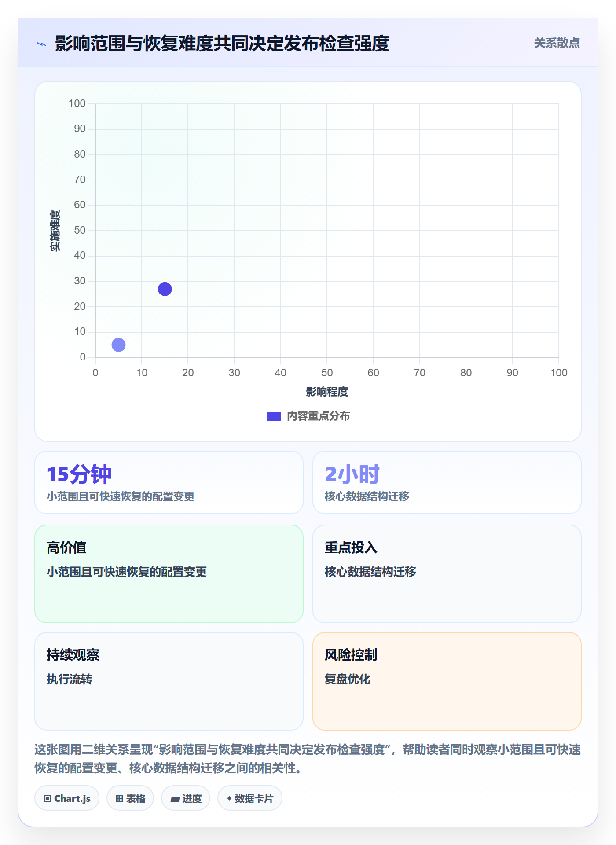Click the diamond icon in the 数据卡片 tag
Viewport: 616px width, 845px height.
[x=229, y=798]
